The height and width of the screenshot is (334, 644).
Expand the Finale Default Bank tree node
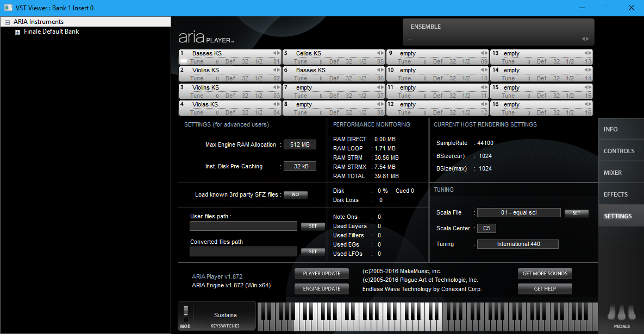17,32
